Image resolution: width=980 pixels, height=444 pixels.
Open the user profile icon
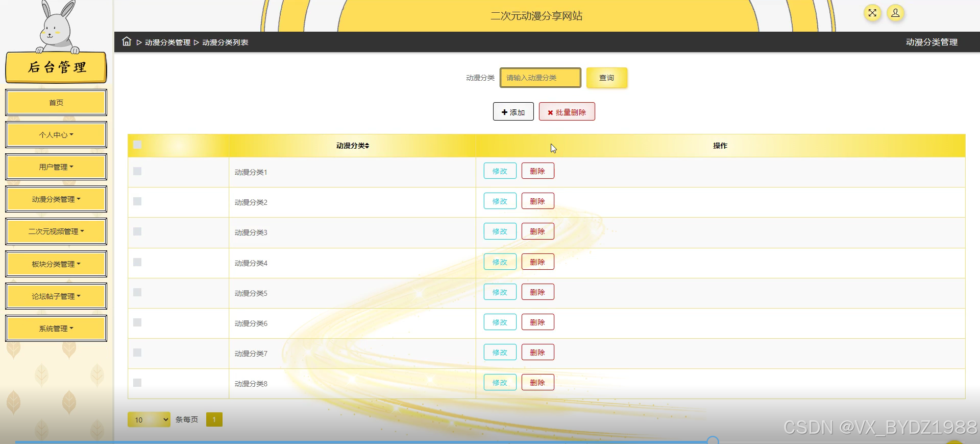point(895,13)
